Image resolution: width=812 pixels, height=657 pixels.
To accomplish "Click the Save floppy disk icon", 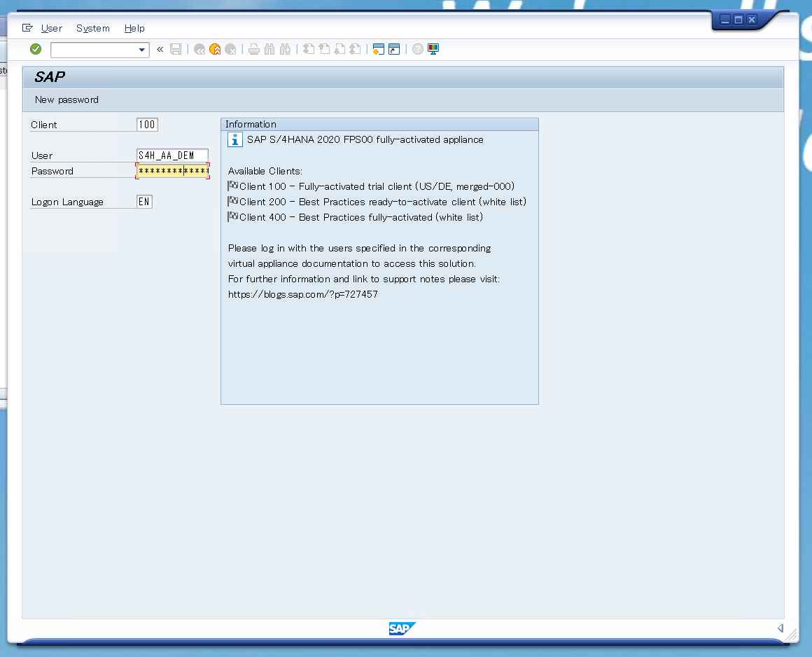I will pos(176,49).
